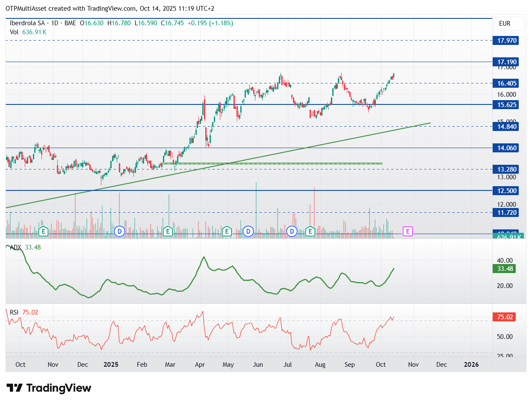Select the RSI indicator legend
The height and width of the screenshot is (404, 532).
[x=24, y=312]
